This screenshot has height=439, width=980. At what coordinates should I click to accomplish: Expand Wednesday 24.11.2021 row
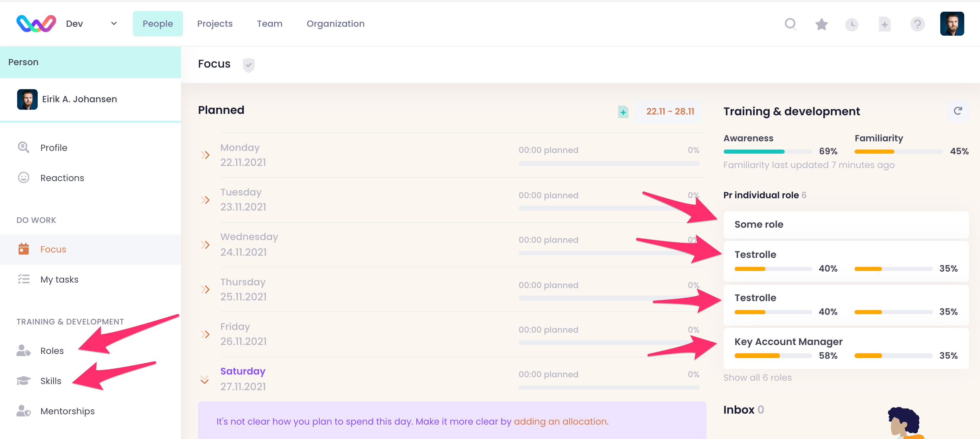pos(205,245)
